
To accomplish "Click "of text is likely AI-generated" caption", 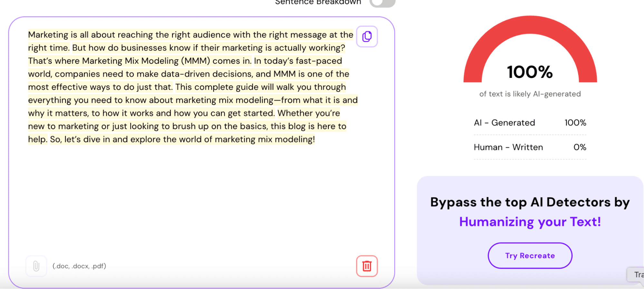I will pos(530,94).
